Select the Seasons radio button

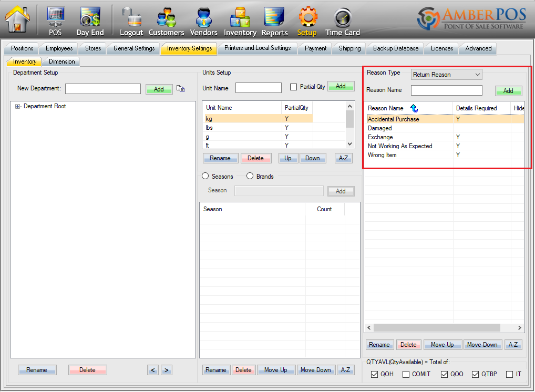205,176
